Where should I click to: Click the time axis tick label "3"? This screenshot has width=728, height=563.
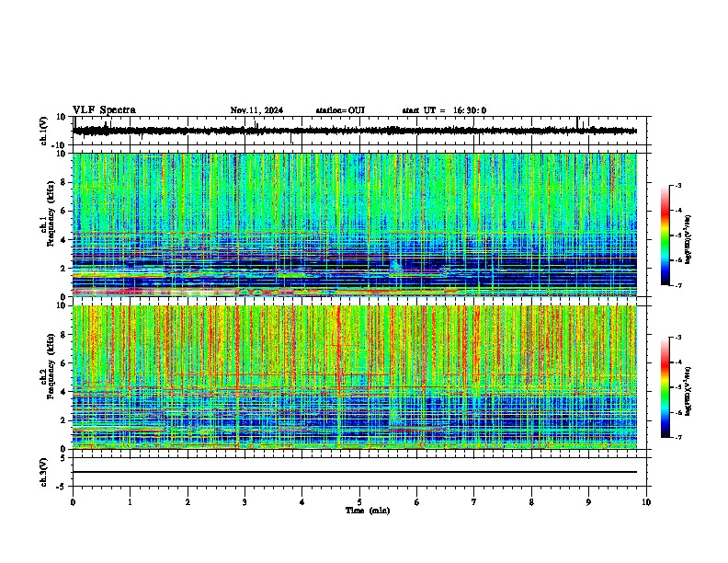tap(245, 502)
